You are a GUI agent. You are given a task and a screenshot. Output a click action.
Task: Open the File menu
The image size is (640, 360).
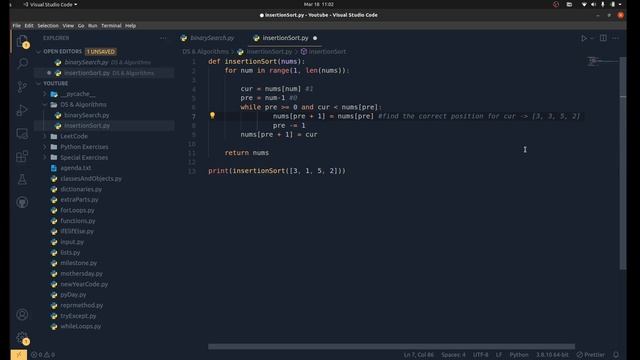(x=17, y=26)
